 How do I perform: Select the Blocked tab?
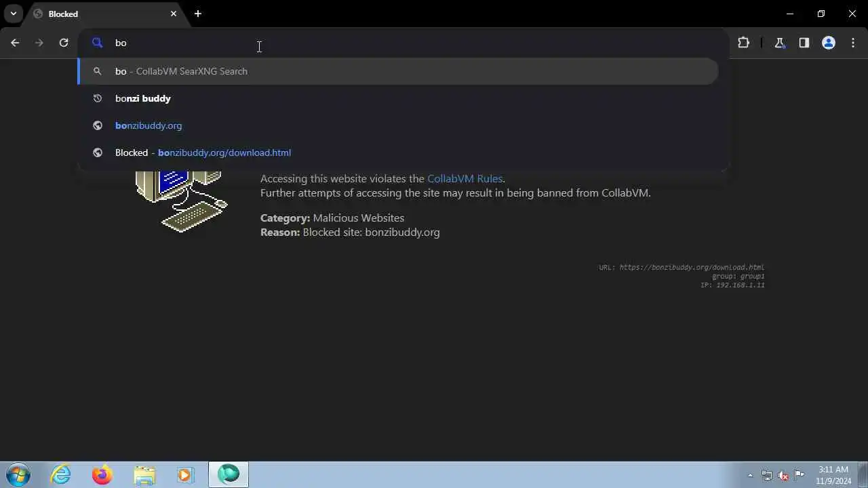click(x=104, y=14)
